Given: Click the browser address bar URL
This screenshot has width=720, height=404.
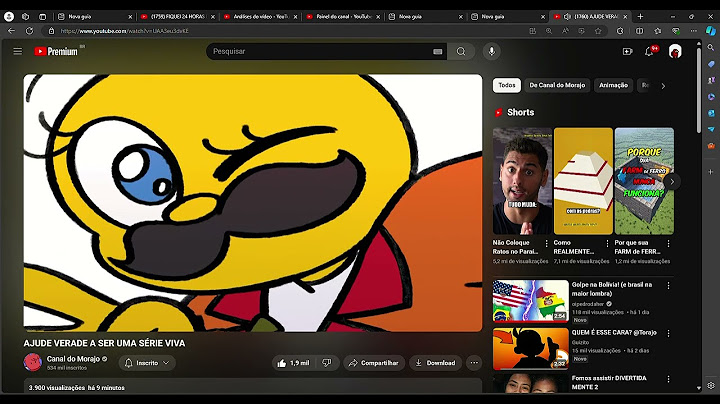Looking at the screenshot, I should point(124,31).
